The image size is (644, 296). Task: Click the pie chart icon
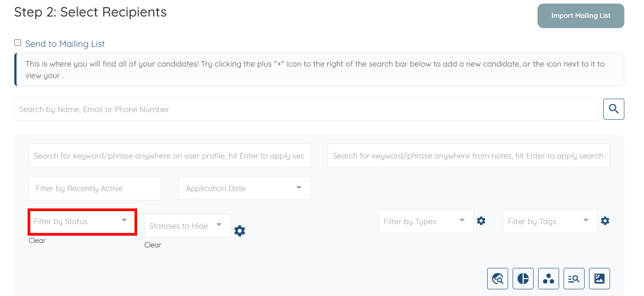(x=523, y=279)
